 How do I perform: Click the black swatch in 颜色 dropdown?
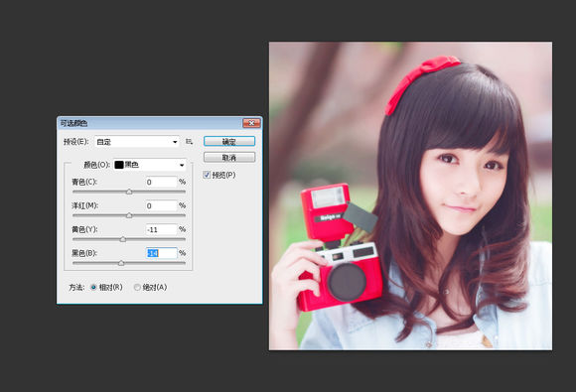[x=118, y=165]
